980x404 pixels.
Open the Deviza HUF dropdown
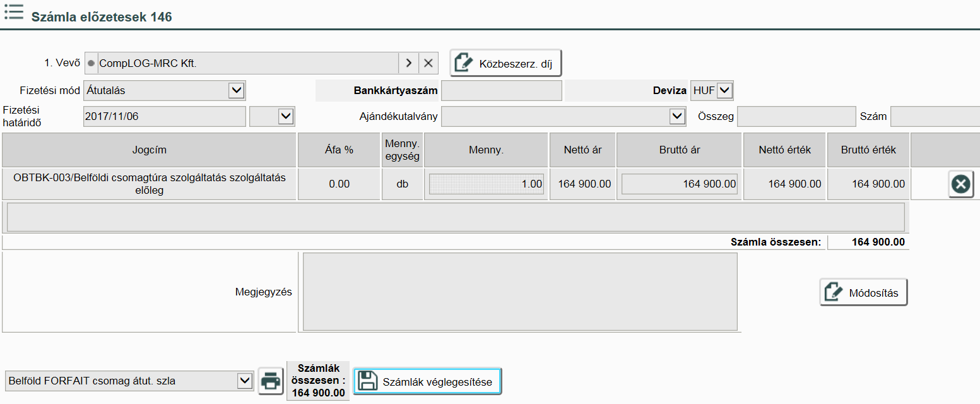[x=724, y=90]
